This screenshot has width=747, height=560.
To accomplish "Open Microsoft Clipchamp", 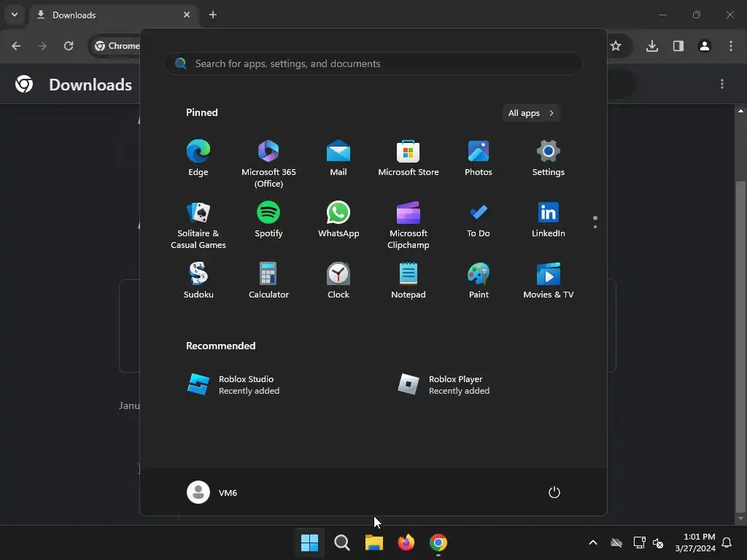I will 409,225.
